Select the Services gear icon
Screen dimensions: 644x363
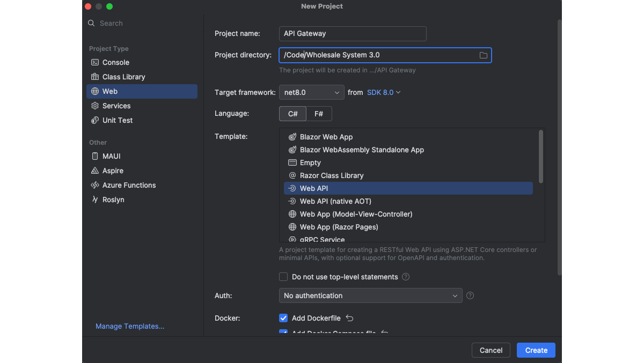tap(95, 106)
